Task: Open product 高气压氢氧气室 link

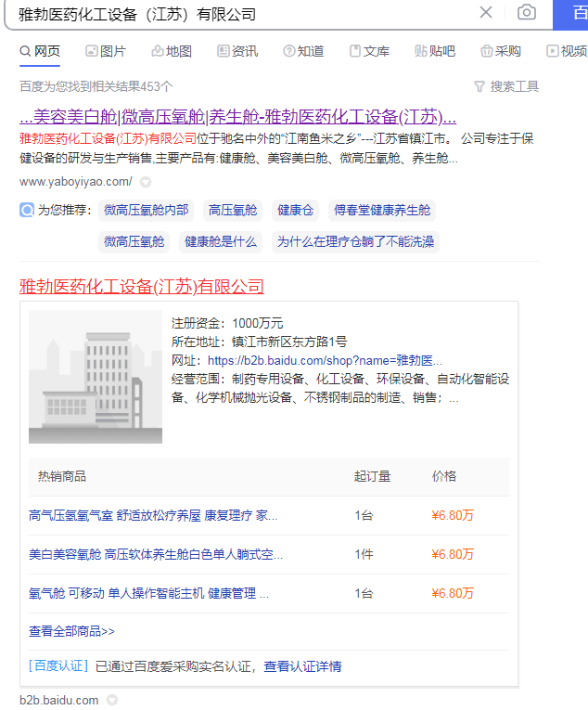Action: pyautogui.click(x=153, y=516)
